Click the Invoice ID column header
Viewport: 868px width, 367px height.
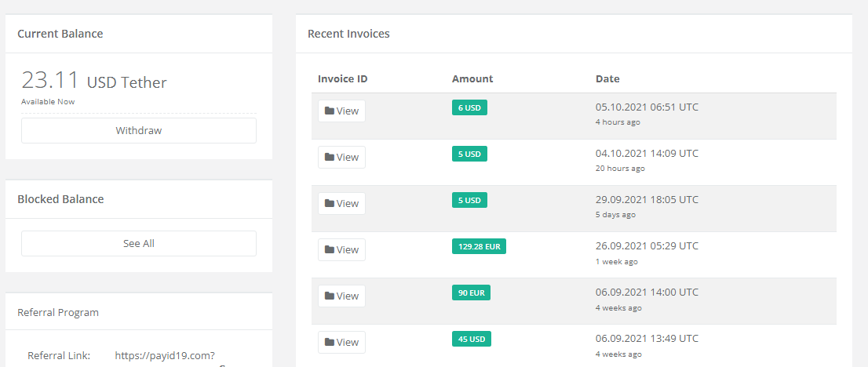click(343, 78)
